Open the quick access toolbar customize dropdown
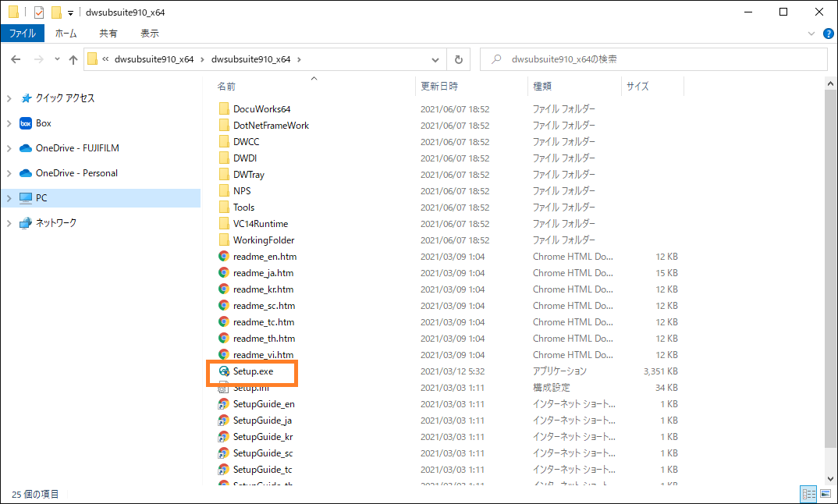This screenshot has height=504, width=838. point(70,12)
